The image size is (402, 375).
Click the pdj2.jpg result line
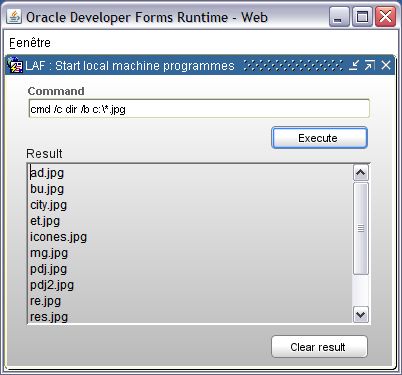pos(52,285)
